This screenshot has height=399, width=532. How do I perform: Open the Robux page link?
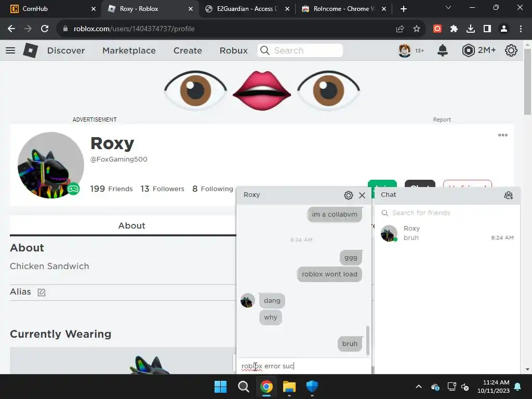coord(233,50)
